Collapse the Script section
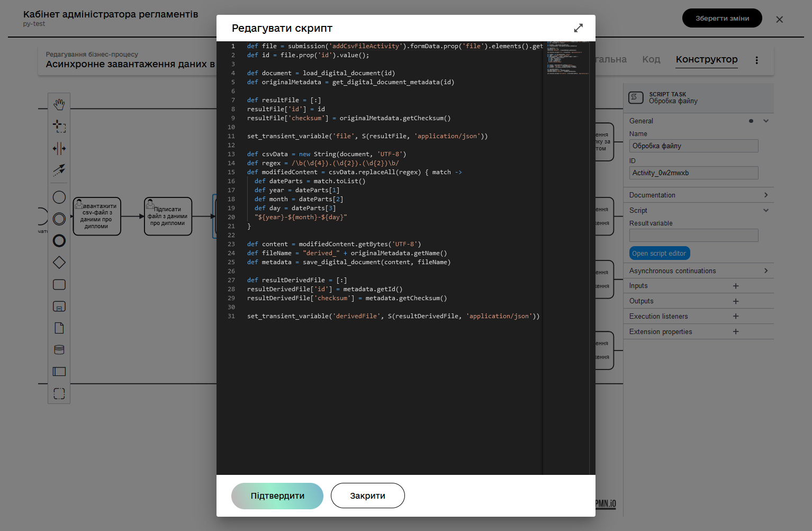The image size is (812, 531). click(x=766, y=210)
